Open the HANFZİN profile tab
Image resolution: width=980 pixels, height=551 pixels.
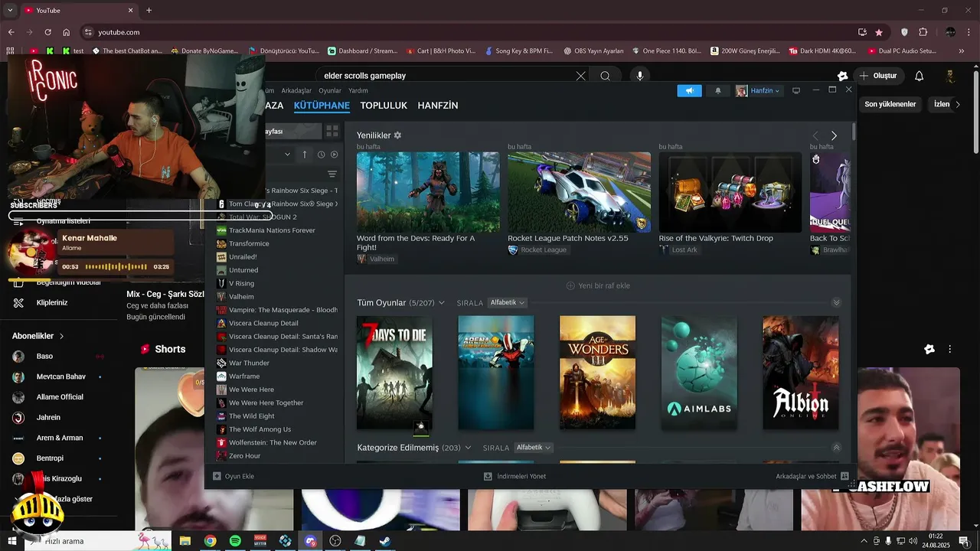438,106
